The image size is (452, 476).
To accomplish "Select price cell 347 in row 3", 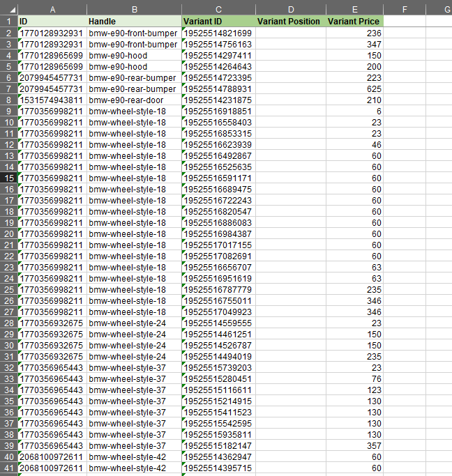I will (x=355, y=45).
